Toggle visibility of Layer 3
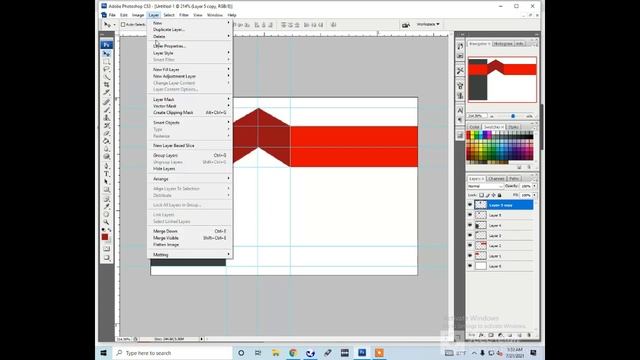The image size is (640, 360). 470,236
